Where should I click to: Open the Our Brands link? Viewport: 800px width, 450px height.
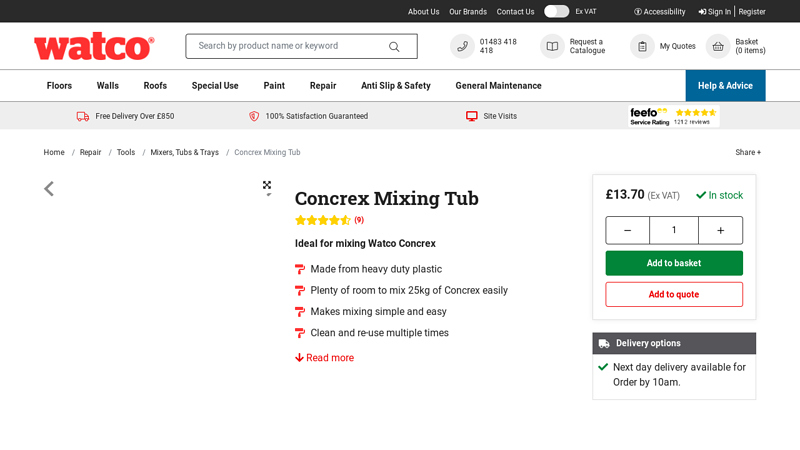pos(468,12)
